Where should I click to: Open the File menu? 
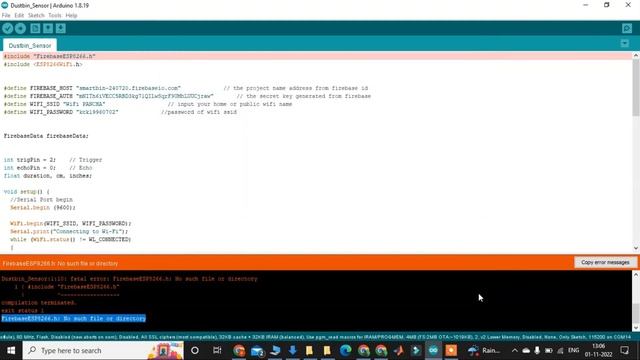[6, 16]
